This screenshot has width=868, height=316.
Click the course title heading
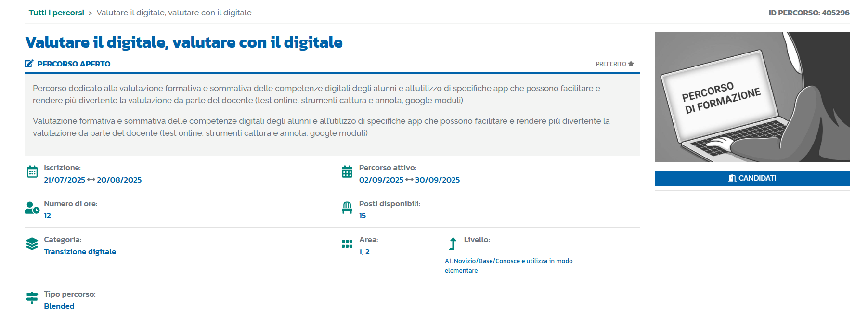click(x=184, y=42)
